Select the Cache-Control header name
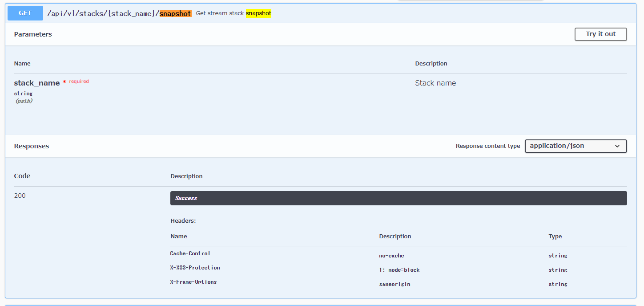Viewport: 644px width, 306px height. pos(190,253)
